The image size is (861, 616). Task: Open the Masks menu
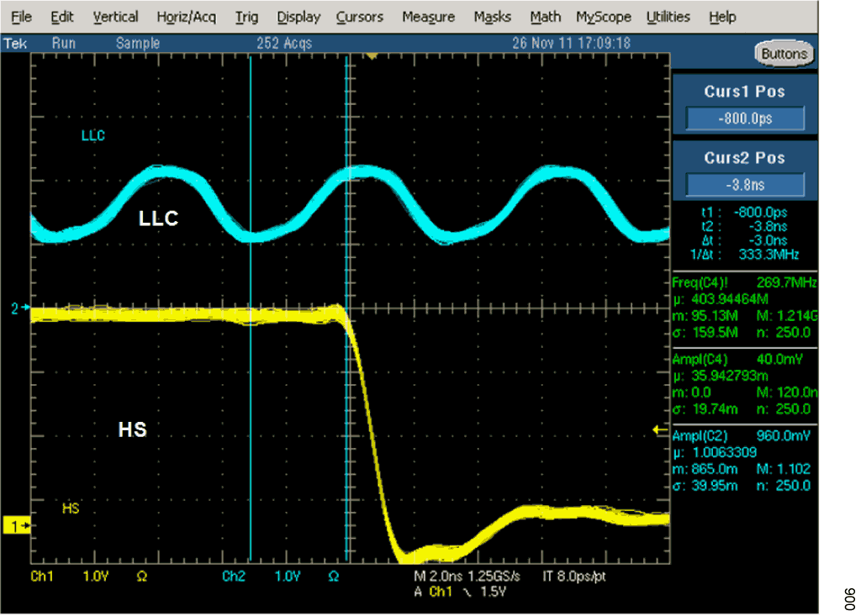[492, 16]
